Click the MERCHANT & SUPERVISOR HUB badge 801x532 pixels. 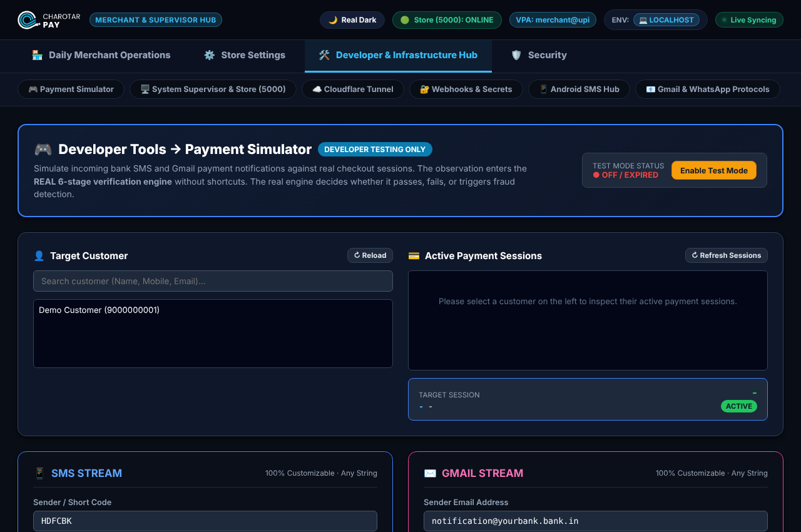(x=156, y=20)
